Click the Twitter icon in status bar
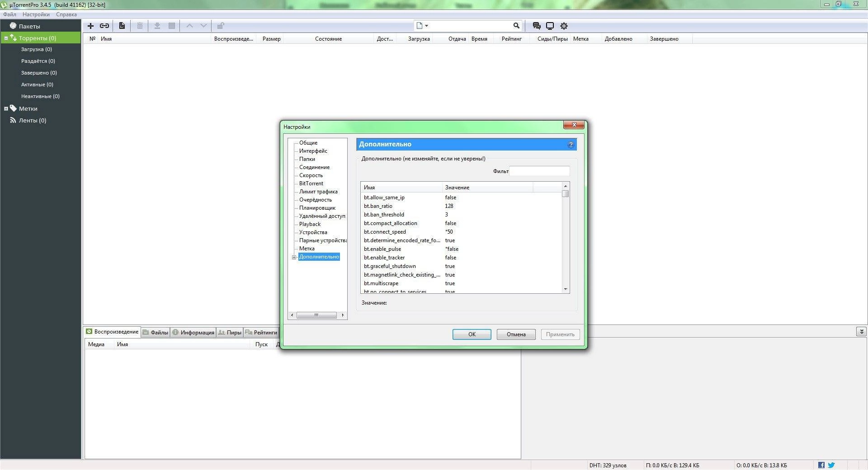Screen dimensions: 868x470 (x=831, y=465)
